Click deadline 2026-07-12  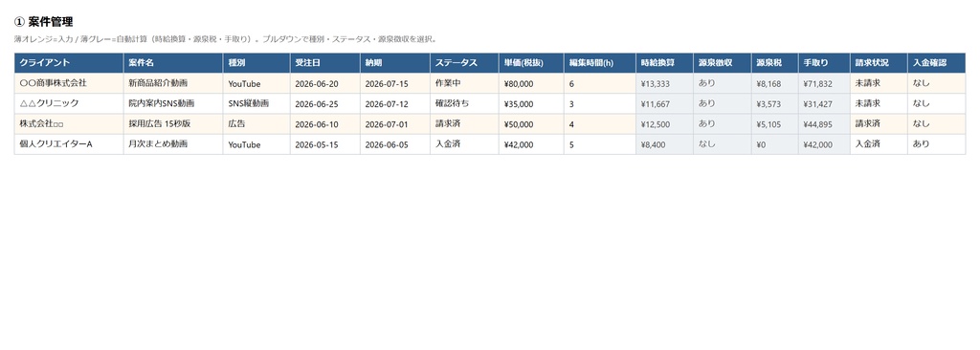(395, 103)
